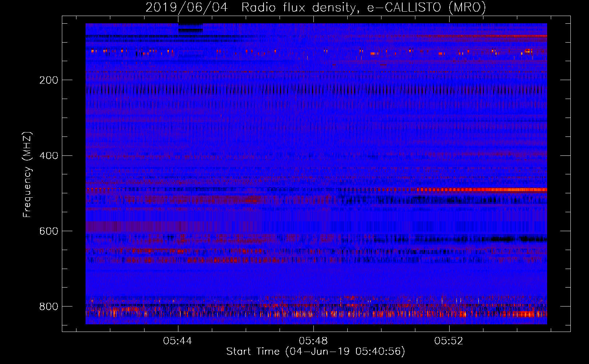Select the 'Frequency (MHZ)' axis label
The height and width of the screenshot is (364, 589).
tap(27, 174)
